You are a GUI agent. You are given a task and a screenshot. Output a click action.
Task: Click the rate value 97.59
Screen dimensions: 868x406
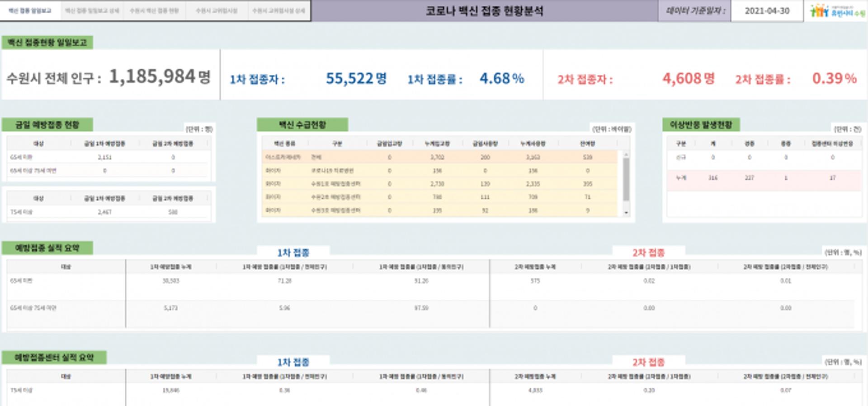(x=421, y=308)
